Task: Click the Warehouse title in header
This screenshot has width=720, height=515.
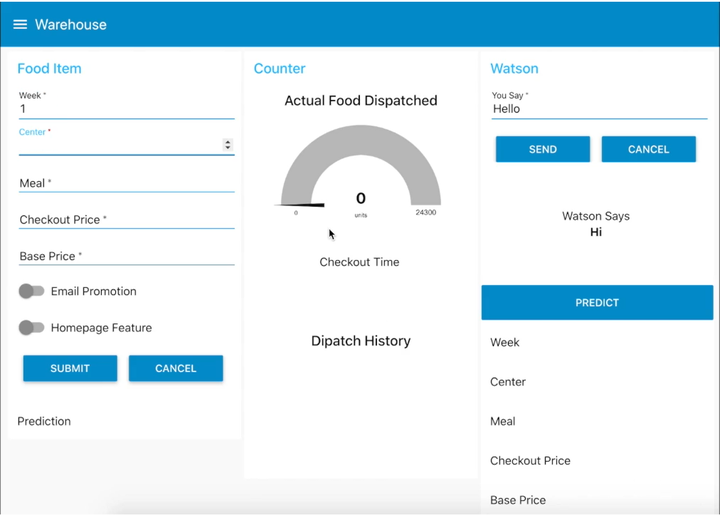Action: 70,24
